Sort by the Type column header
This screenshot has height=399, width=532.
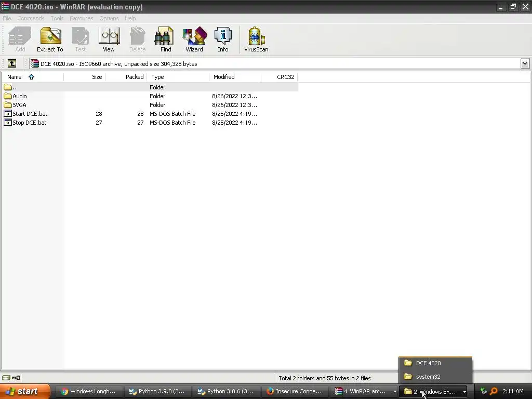tap(178, 77)
